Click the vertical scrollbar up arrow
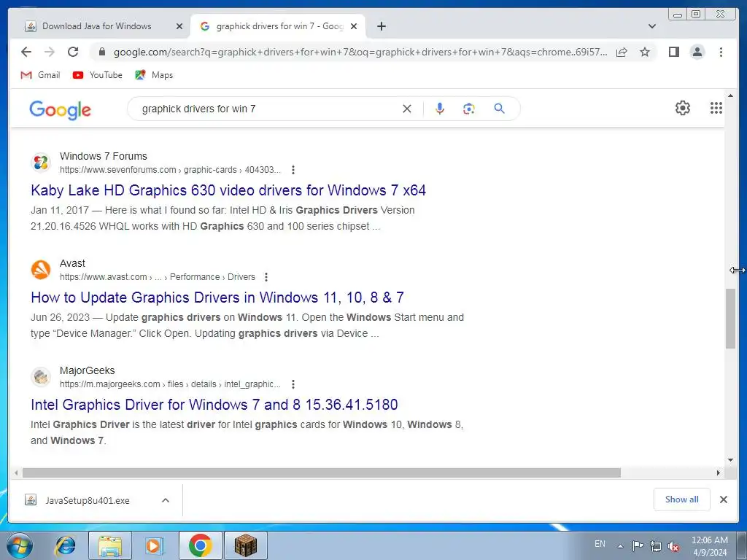This screenshot has width=747, height=560. [x=730, y=96]
